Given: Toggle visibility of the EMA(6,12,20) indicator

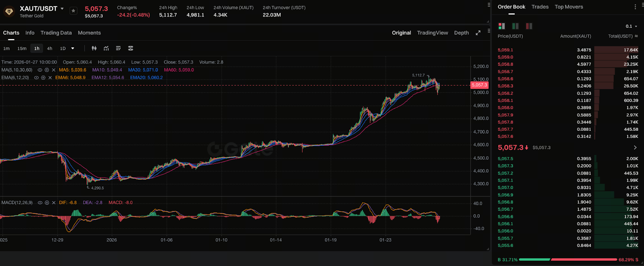Looking at the screenshot, I should coord(37,78).
